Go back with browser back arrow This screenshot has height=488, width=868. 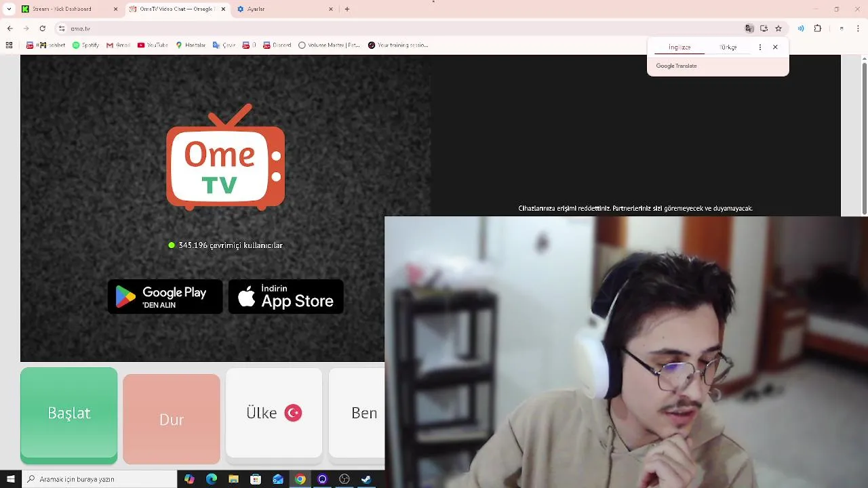[x=9, y=28]
